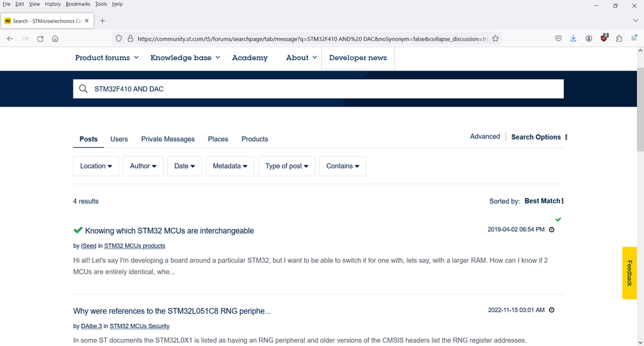
Task: List all tabs with chevron button
Action: coord(636,21)
